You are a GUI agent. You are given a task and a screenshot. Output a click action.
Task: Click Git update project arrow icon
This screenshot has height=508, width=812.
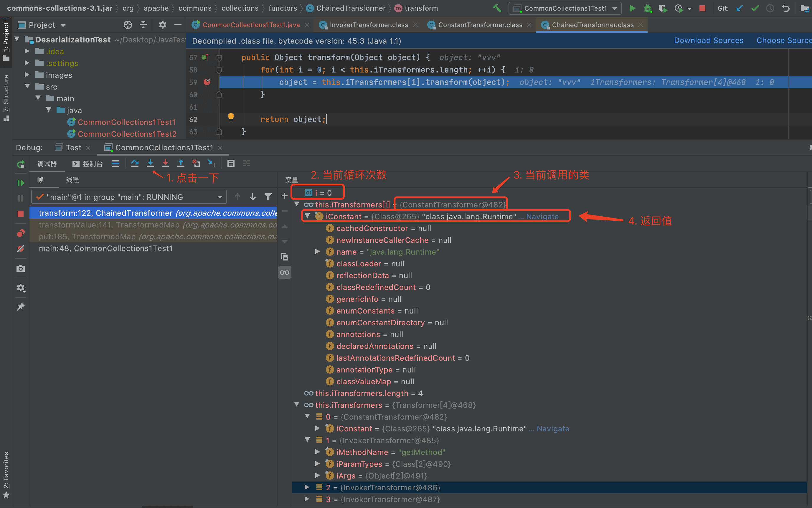point(740,8)
